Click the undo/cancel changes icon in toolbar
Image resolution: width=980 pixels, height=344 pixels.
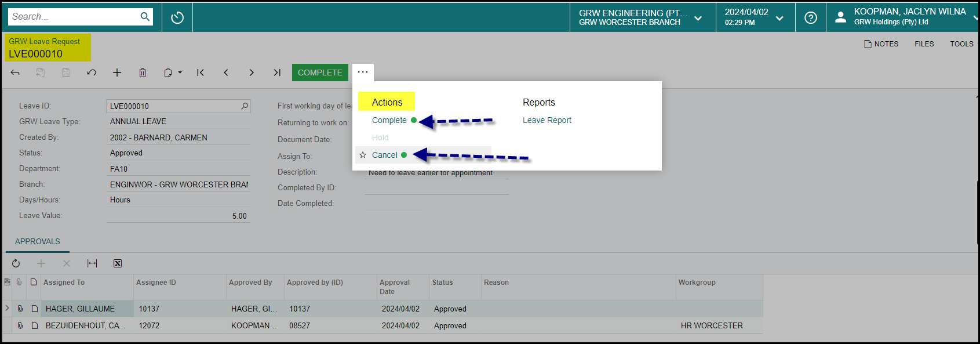(x=92, y=73)
